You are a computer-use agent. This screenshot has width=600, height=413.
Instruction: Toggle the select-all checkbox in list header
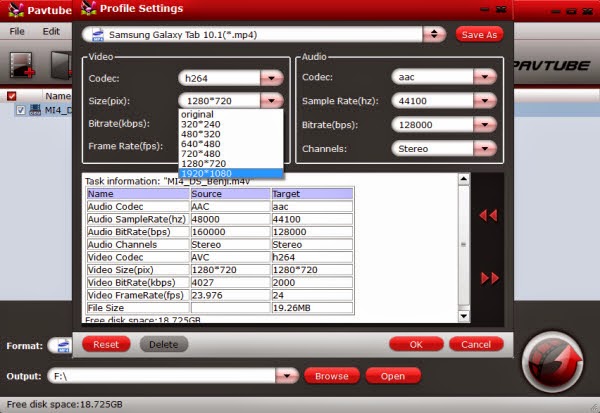point(12,96)
